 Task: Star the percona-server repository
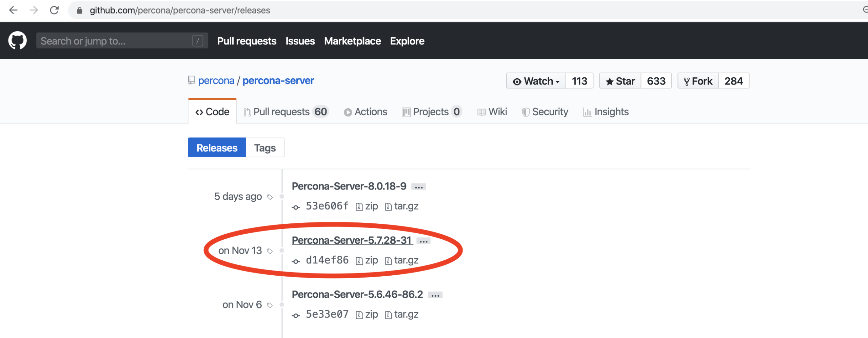tap(620, 81)
